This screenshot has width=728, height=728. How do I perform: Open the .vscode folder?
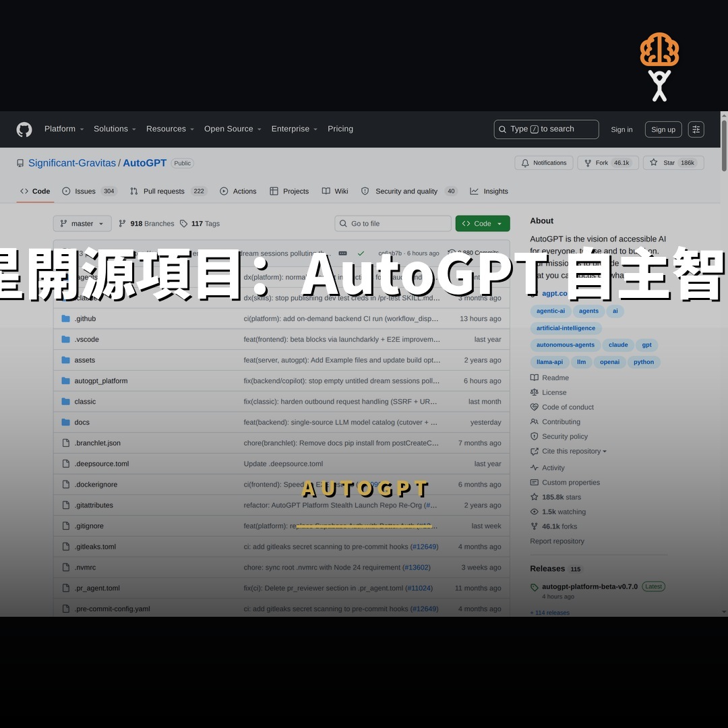tap(86, 340)
